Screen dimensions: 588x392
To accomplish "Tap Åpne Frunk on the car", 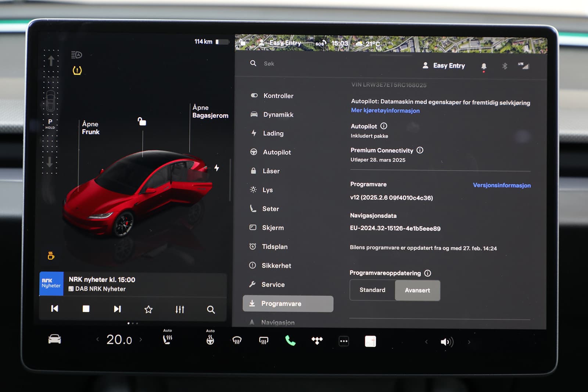I will coord(90,128).
